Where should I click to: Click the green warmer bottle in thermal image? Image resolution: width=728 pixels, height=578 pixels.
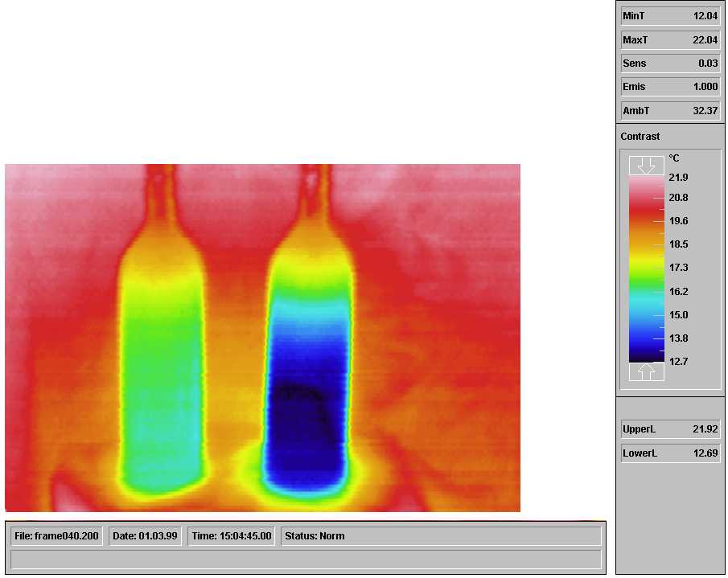pos(161,362)
